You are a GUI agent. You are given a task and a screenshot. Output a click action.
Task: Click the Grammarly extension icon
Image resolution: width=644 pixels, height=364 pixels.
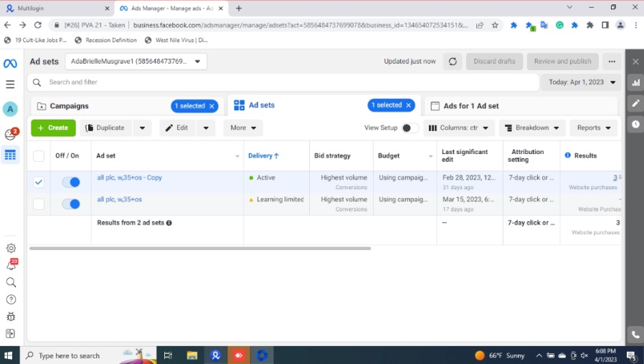click(x=559, y=25)
